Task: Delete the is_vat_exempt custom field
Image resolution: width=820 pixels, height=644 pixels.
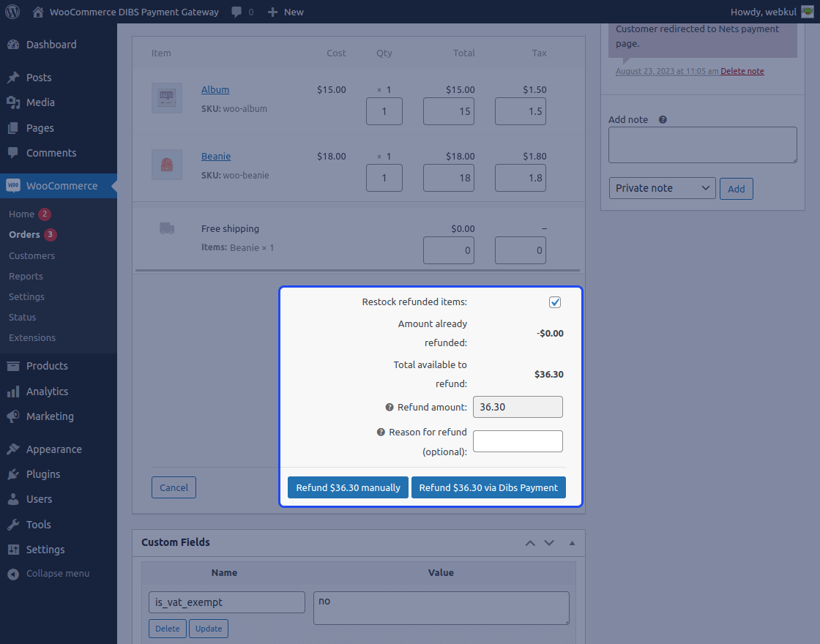Action: (x=168, y=629)
